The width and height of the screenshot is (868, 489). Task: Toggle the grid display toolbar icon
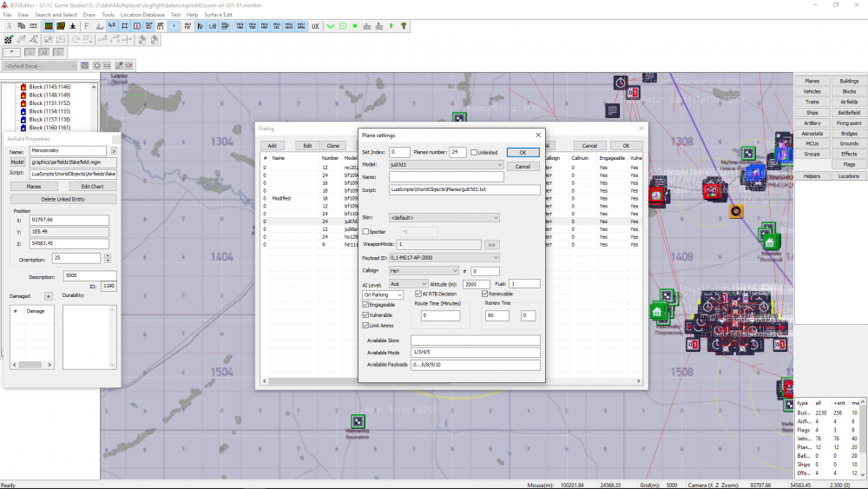125,26
